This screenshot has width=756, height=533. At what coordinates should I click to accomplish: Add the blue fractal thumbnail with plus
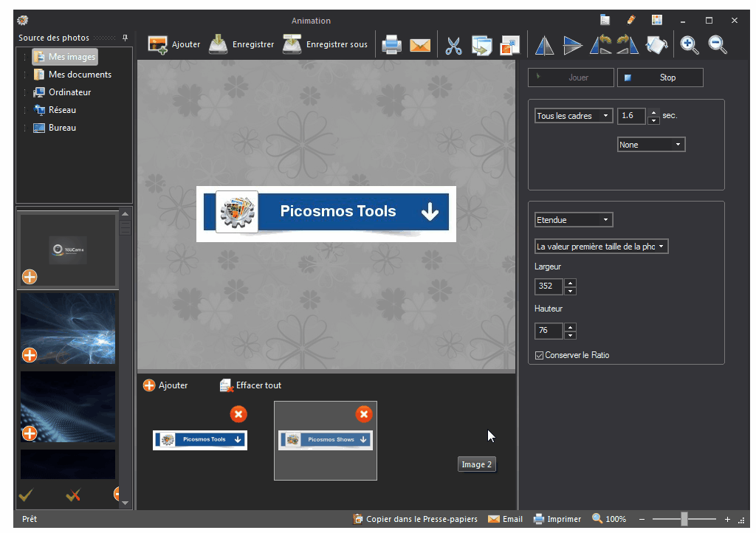[x=30, y=355]
